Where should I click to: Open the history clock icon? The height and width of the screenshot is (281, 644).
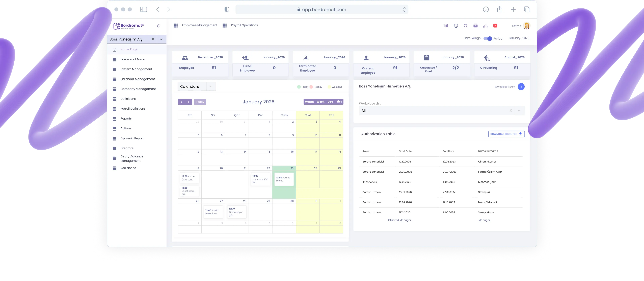coord(456,26)
